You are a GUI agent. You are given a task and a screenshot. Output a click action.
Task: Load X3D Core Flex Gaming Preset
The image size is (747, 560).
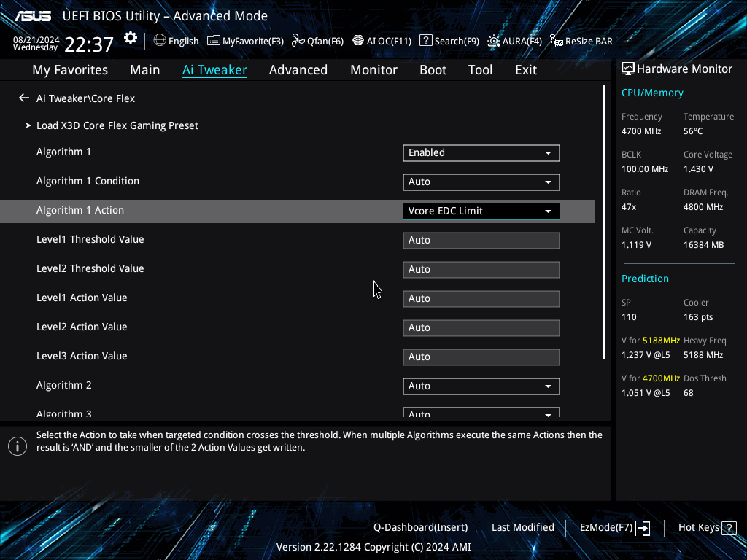117,125
